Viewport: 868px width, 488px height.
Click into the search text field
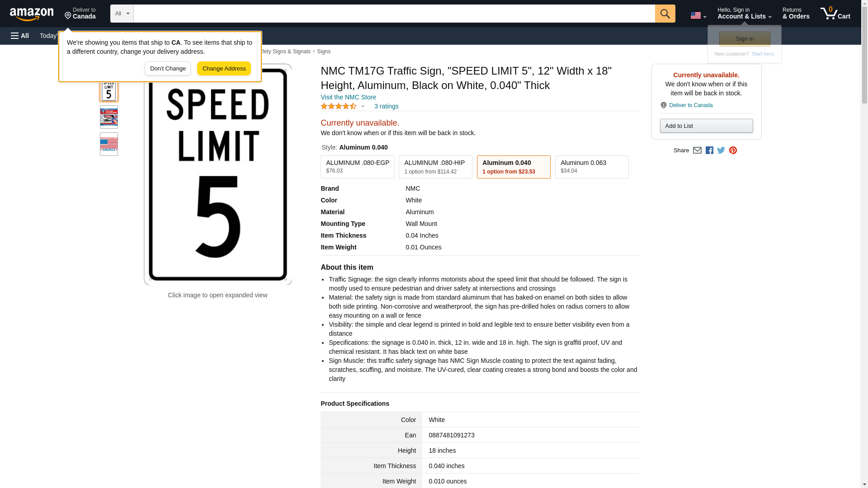pyautogui.click(x=393, y=14)
